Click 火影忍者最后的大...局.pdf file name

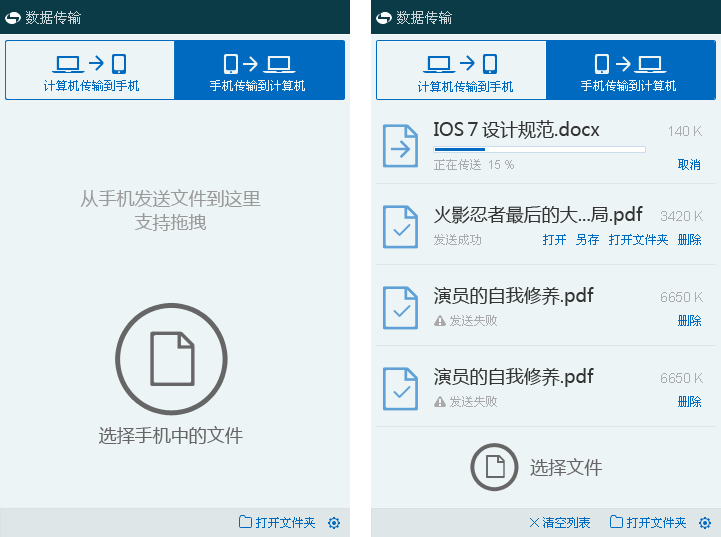pos(538,215)
